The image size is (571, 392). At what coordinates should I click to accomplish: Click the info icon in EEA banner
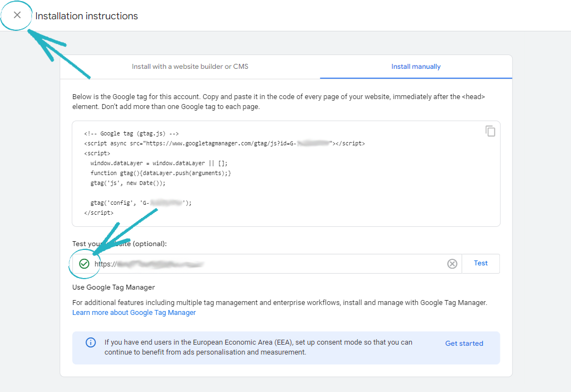coord(91,342)
